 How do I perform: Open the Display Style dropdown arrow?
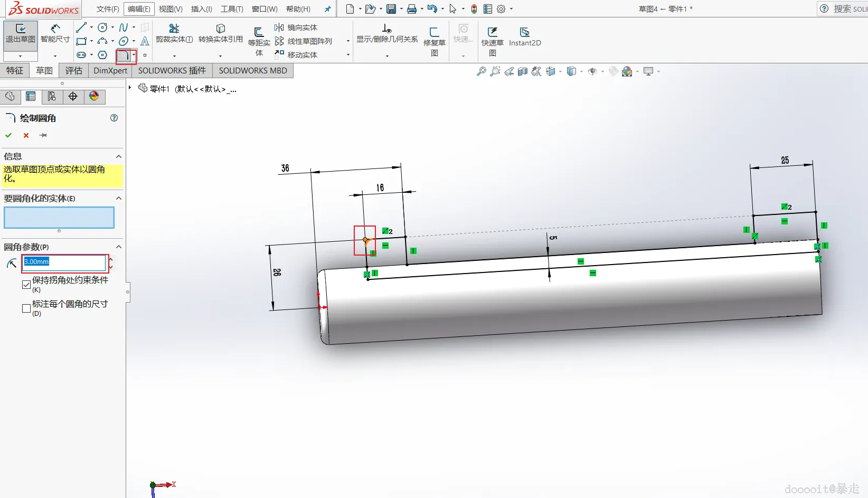[581, 71]
